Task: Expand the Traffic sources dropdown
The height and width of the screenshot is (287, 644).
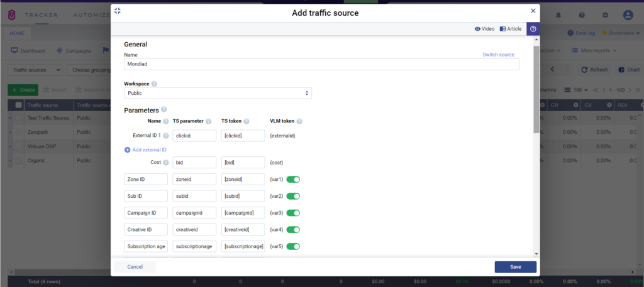Action: 36,70
